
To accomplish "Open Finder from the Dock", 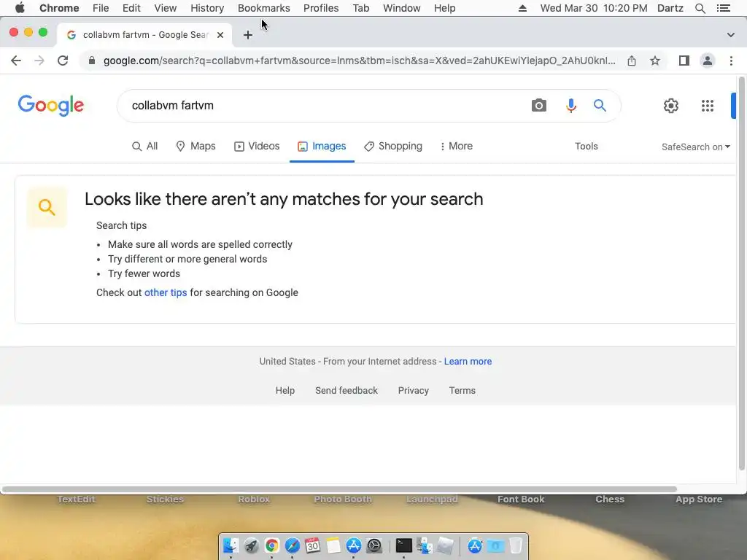I will point(231,545).
